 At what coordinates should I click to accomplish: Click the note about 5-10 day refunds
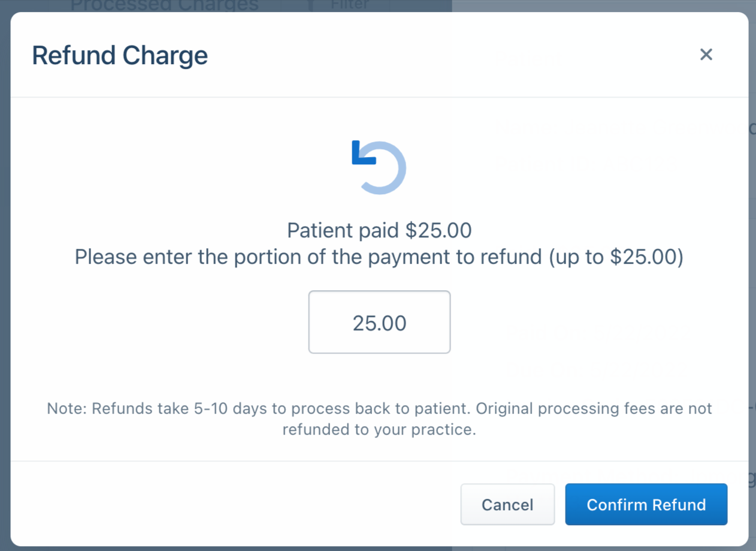tap(240, 409)
